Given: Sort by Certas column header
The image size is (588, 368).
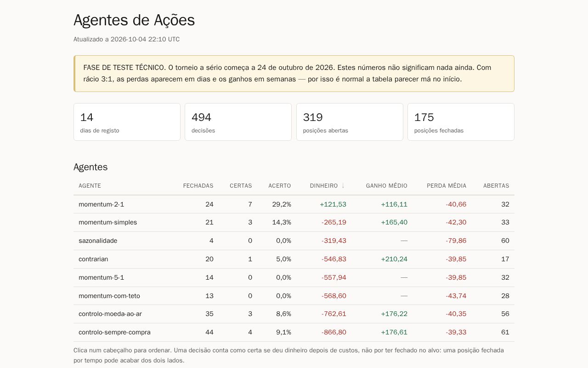Looking at the screenshot, I should (241, 186).
